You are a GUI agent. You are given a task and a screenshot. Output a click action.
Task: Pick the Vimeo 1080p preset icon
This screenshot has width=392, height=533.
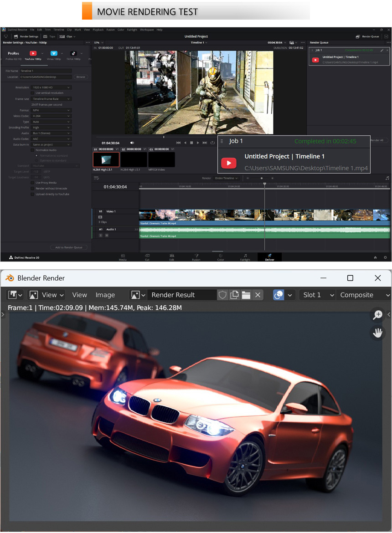coord(54,53)
